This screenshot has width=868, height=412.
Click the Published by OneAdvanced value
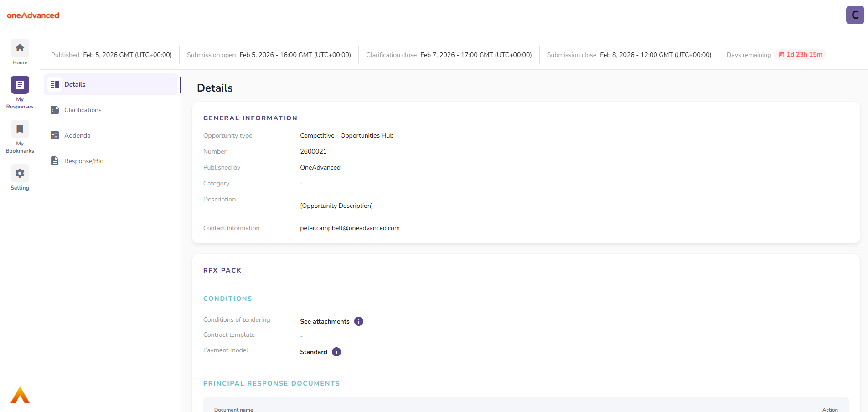pos(320,167)
